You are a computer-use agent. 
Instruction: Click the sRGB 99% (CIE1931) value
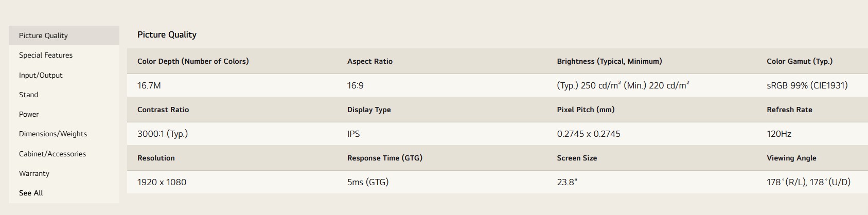(x=807, y=85)
